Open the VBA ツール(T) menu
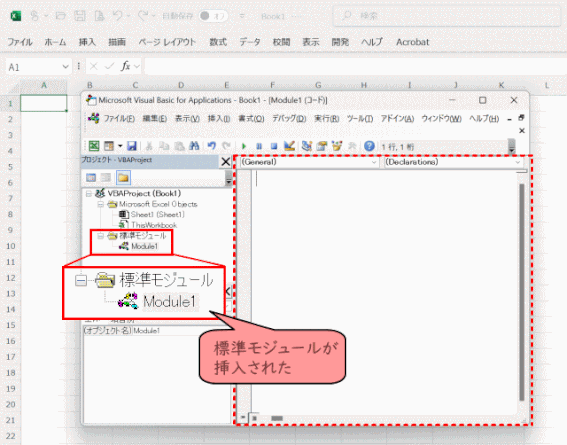Screen dimensions: 567x445 360,119
